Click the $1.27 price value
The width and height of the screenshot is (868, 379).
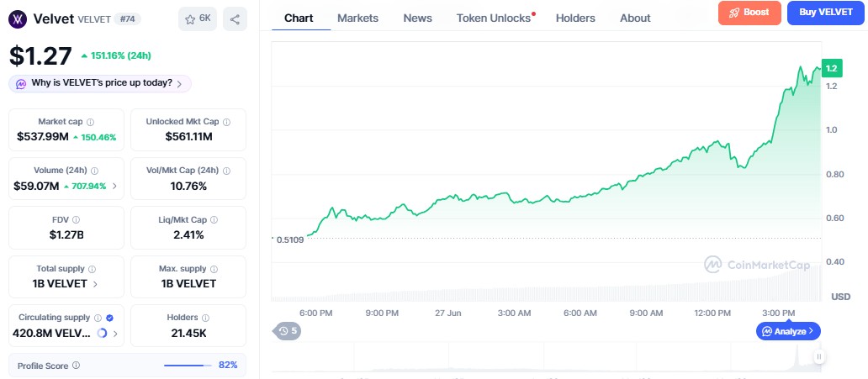[x=40, y=55]
